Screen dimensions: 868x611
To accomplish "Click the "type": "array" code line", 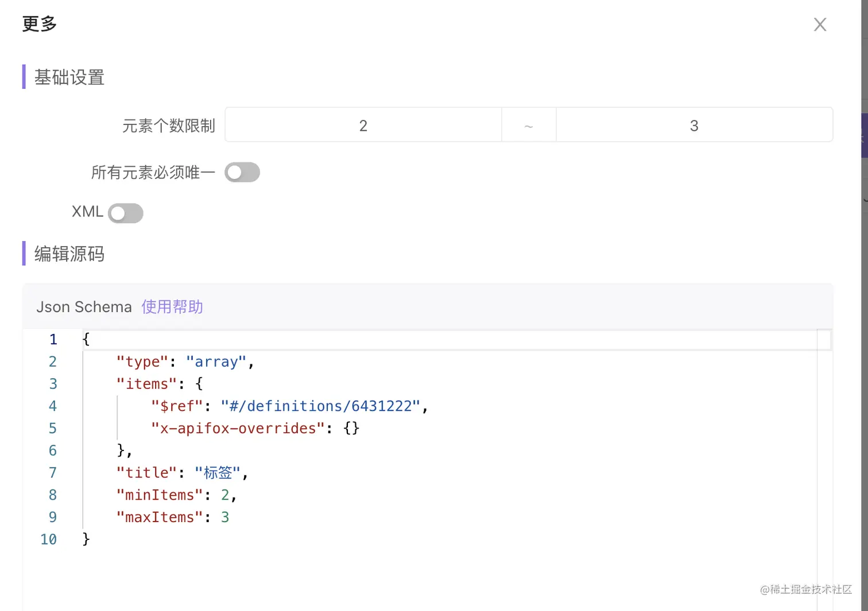I will (185, 361).
